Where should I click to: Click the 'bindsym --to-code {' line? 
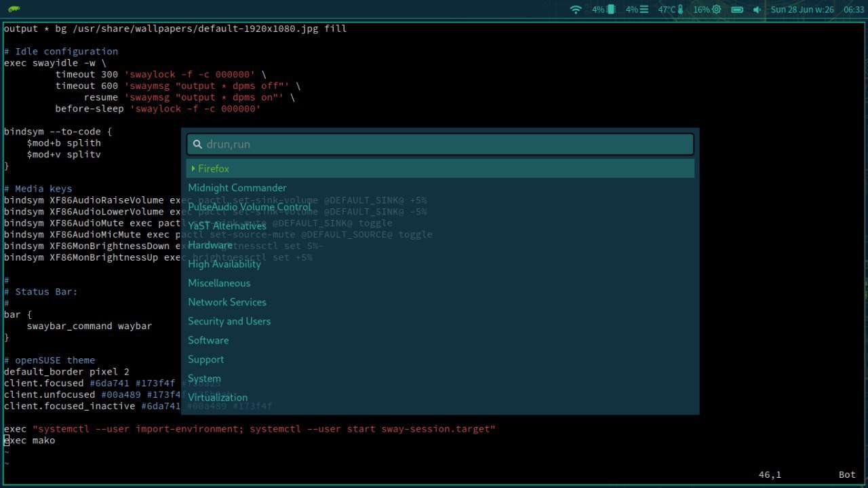click(58, 132)
